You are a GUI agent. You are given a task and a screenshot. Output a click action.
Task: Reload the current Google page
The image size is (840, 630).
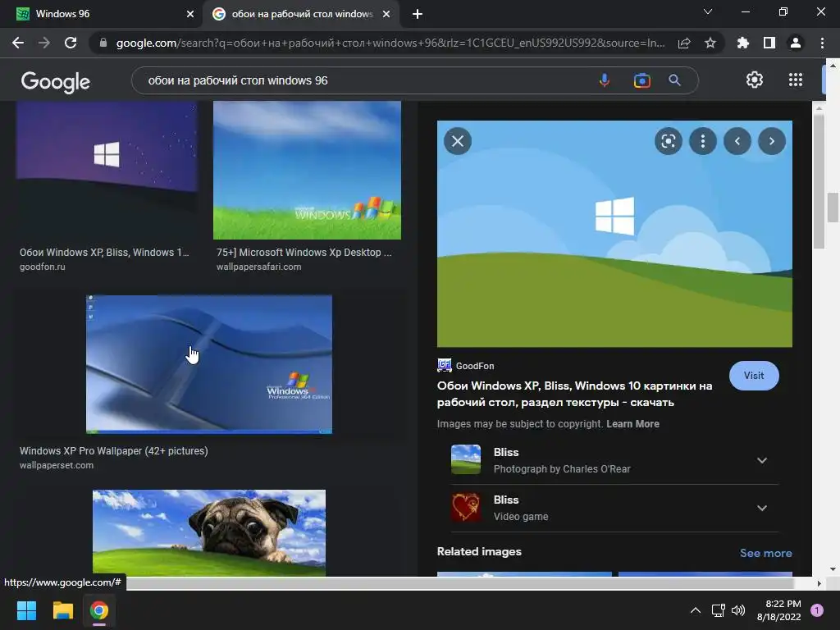(x=71, y=43)
